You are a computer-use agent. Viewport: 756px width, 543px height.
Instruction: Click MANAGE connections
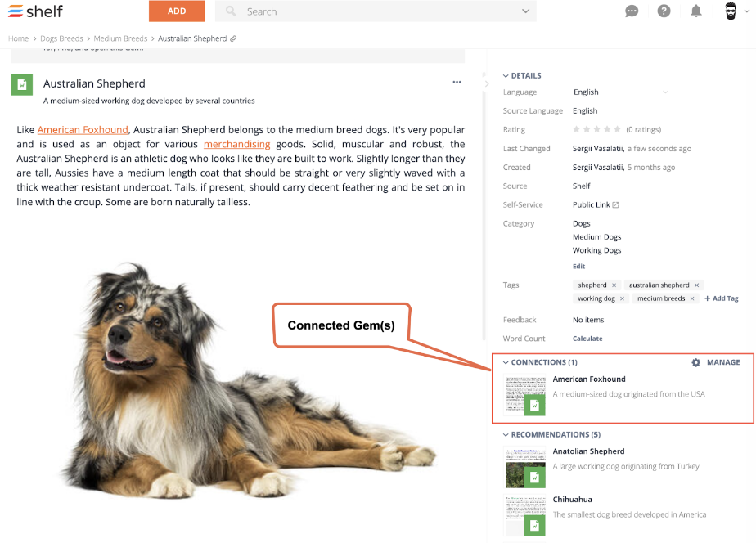[723, 362]
